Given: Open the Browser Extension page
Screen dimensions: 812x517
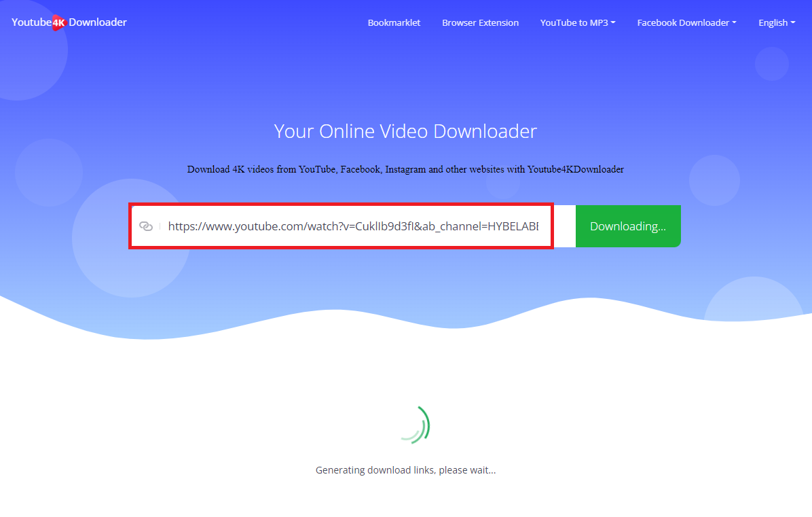Looking at the screenshot, I should point(480,23).
